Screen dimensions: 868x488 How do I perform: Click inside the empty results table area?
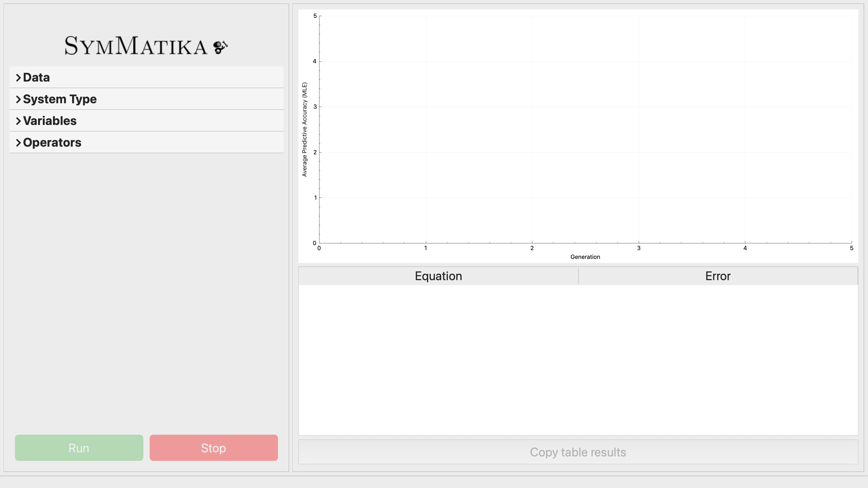[x=578, y=360]
